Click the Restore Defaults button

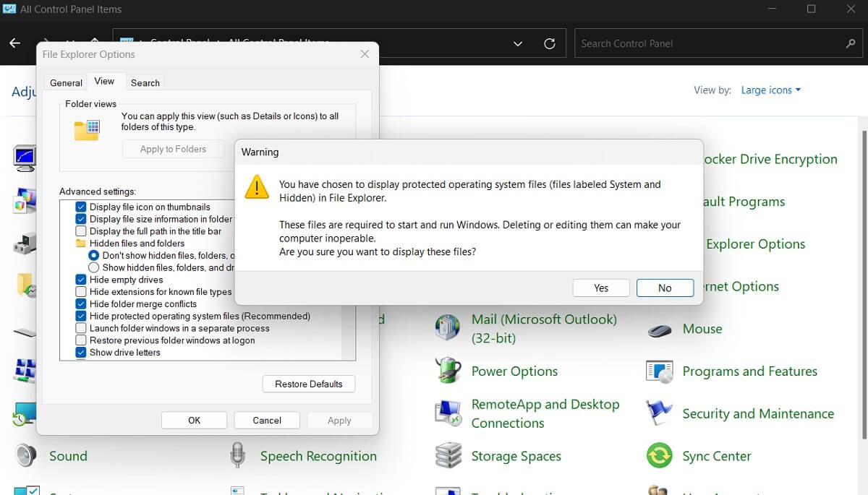(308, 384)
